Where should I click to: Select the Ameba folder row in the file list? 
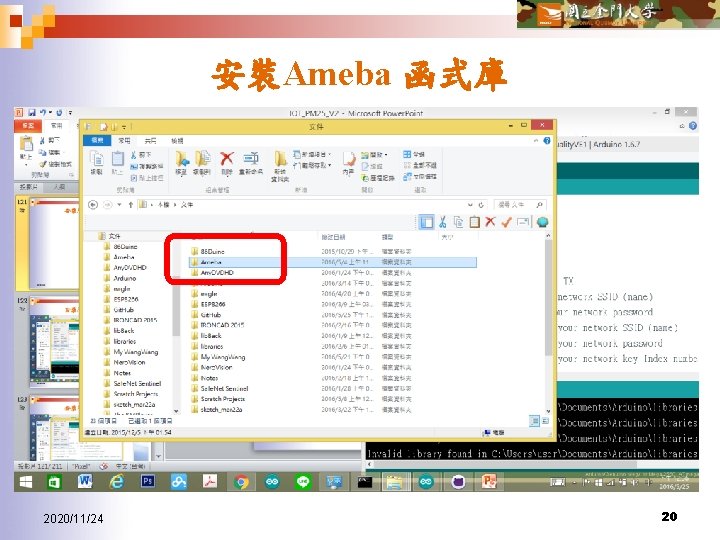point(333,262)
